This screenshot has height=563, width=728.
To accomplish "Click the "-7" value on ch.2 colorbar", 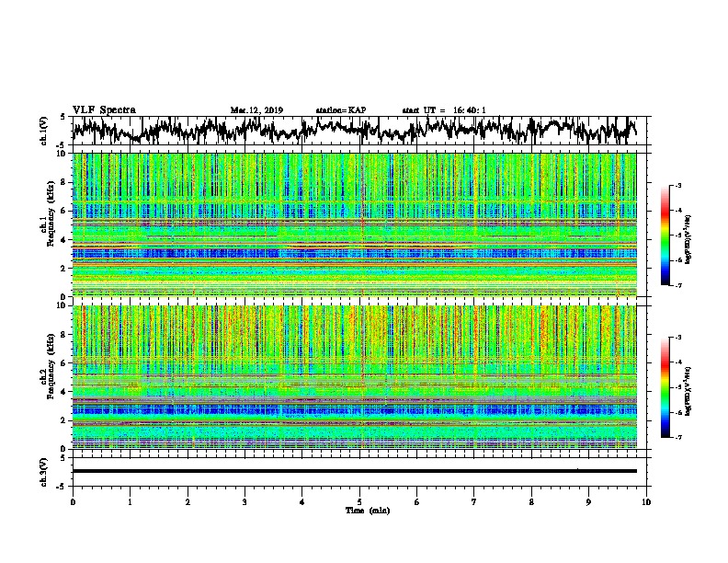I will [678, 438].
